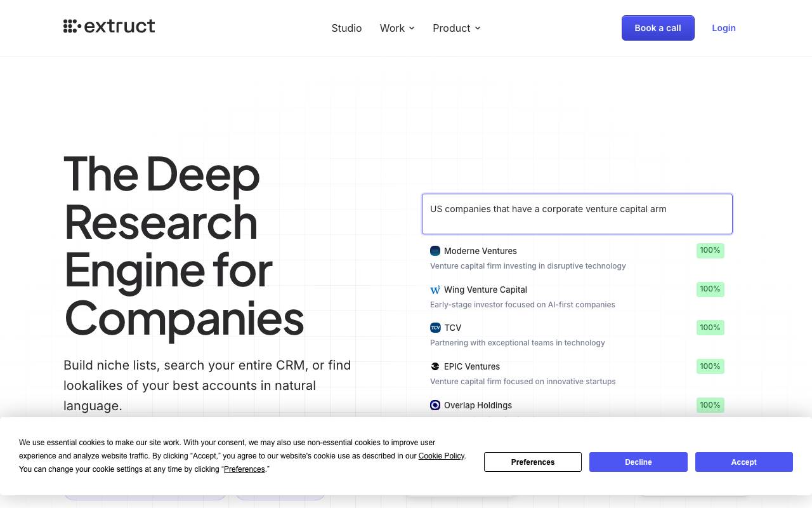Click the inline Preferences link in cookie text

pyautogui.click(x=244, y=469)
